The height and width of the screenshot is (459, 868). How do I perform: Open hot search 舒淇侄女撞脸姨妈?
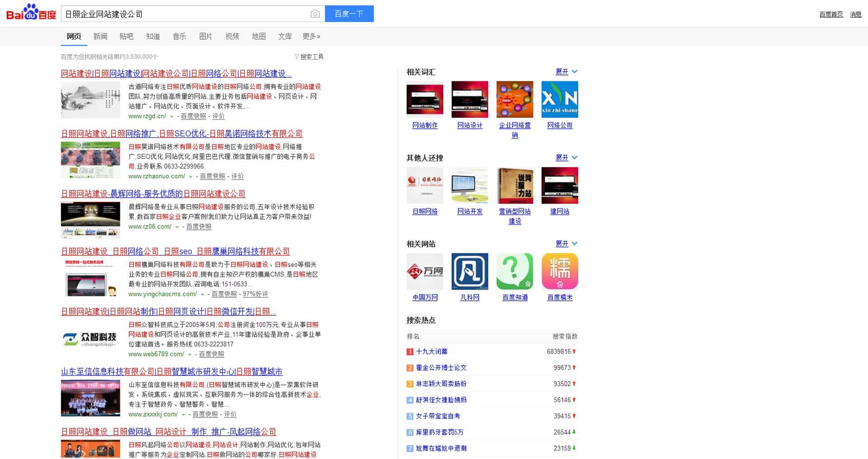441,400
